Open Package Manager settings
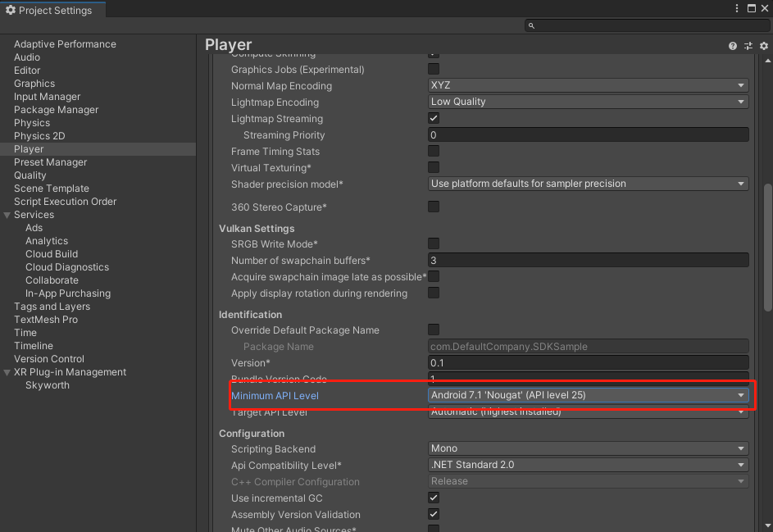Image resolution: width=773 pixels, height=532 pixels. click(57, 110)
